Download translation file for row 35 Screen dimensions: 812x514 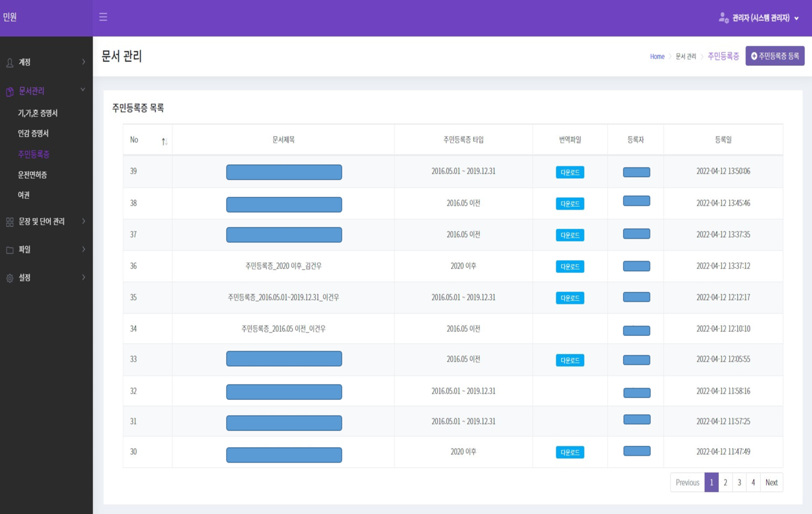[x=570, y=298]
